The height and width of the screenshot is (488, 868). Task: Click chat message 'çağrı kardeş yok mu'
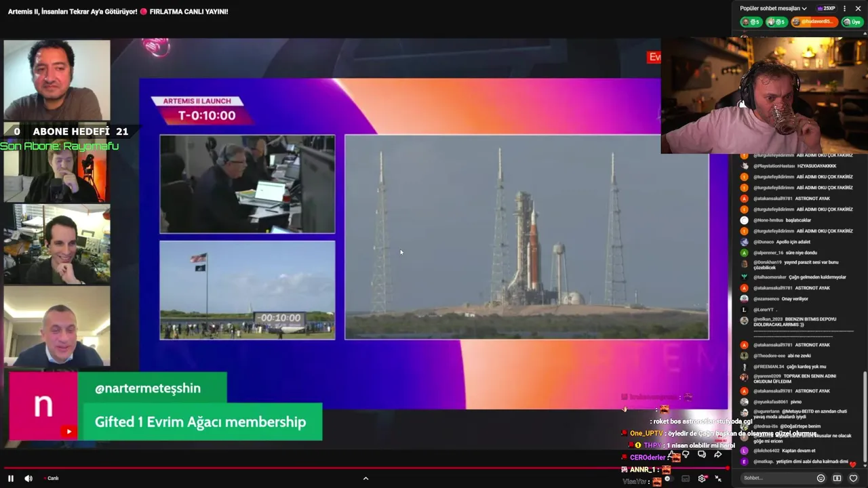click(806, 367)
